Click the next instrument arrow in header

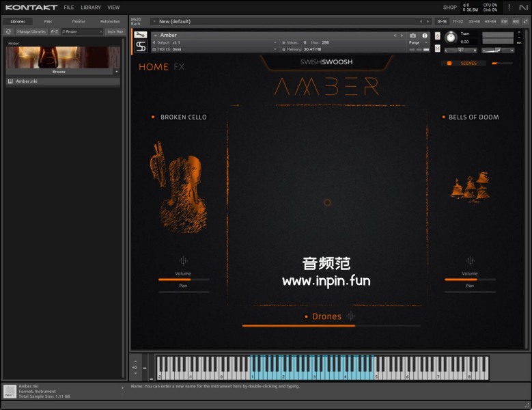point(402,36)
